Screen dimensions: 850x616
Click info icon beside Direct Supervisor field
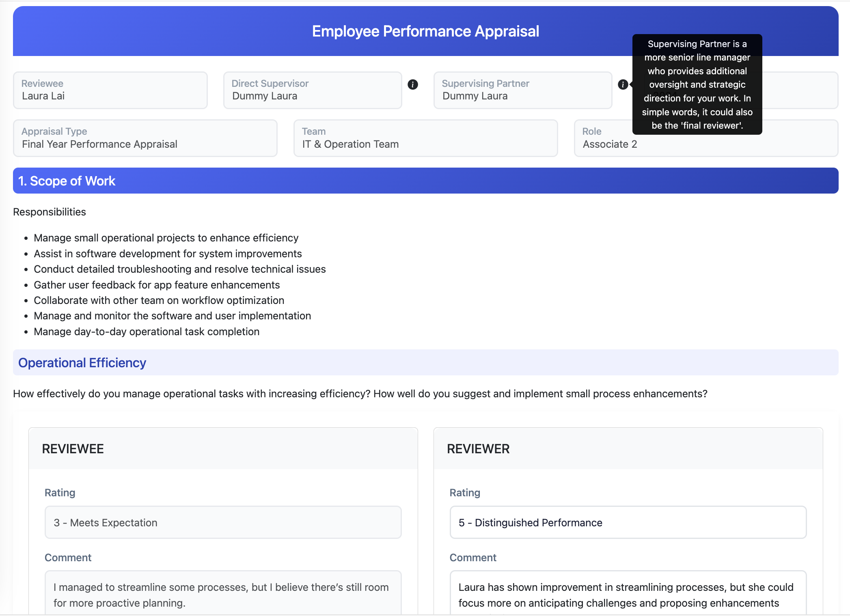click(x=412, y=84)
